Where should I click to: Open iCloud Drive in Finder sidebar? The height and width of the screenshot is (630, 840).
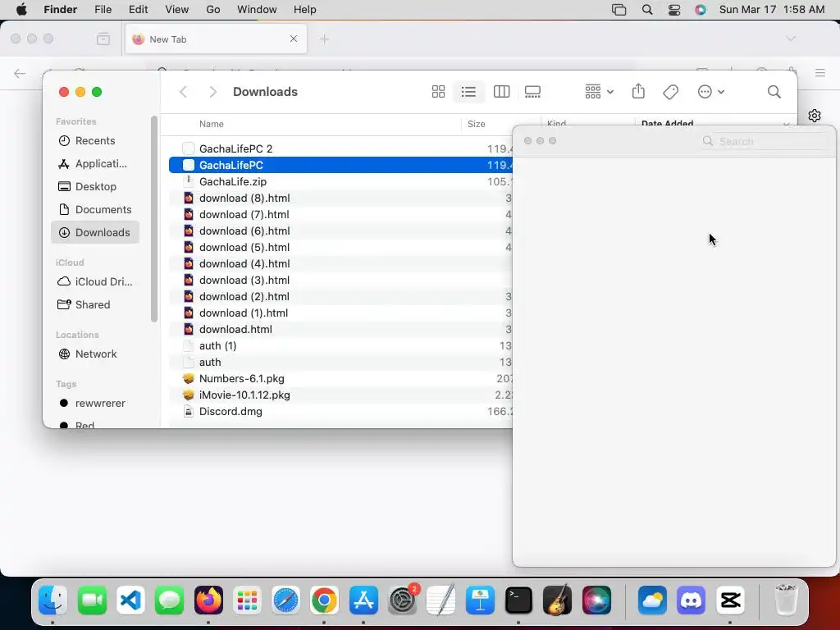(95, 282)
